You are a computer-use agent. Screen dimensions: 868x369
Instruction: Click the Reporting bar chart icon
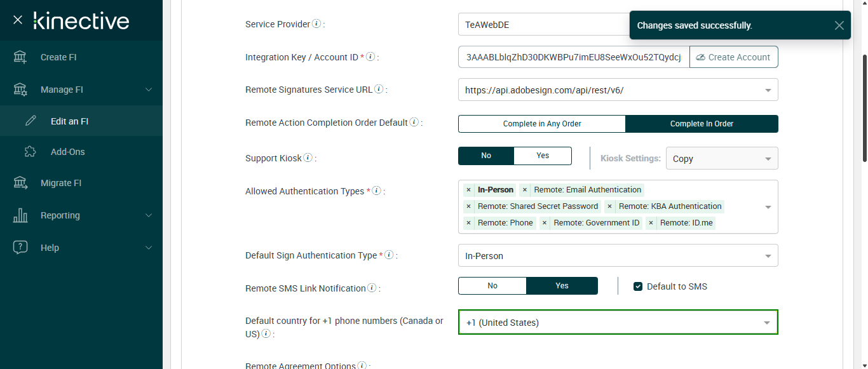pos(20,215)
